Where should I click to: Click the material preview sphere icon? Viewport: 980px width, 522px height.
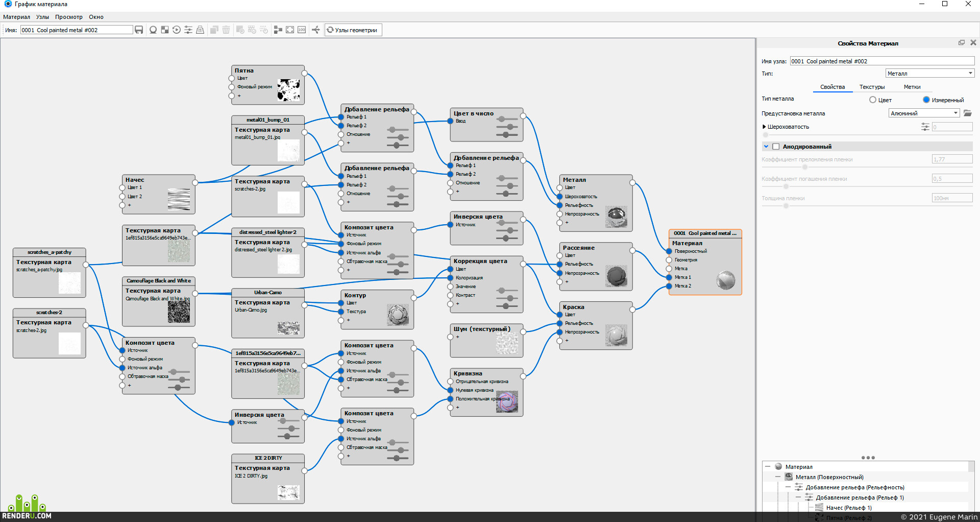153,30
